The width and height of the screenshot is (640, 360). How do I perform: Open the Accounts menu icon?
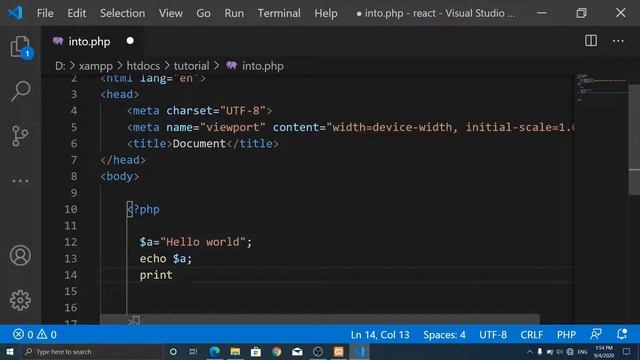point(20,256)
